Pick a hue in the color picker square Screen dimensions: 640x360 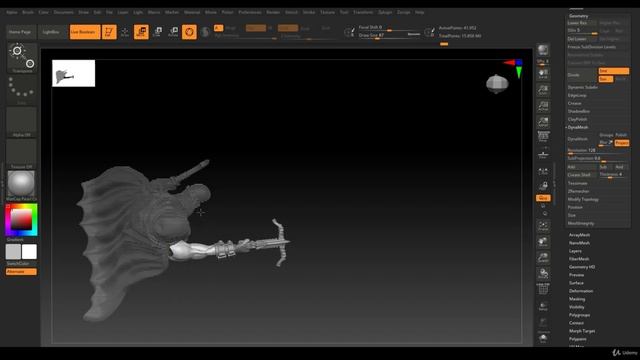pyautogui.click(x=21, y=220)
